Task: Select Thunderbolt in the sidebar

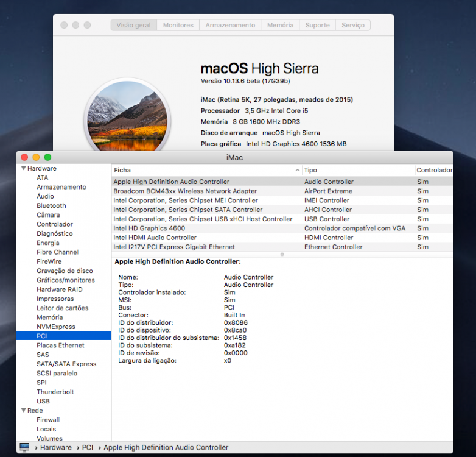Action: pyautogui.click(x=55, y=392)
